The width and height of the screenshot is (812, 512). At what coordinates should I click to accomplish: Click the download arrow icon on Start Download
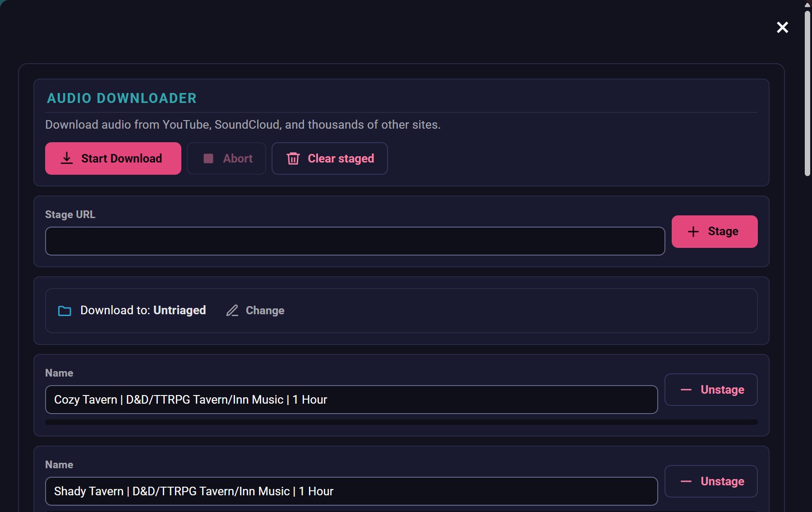pyautogui.click(x=67, y=158)
